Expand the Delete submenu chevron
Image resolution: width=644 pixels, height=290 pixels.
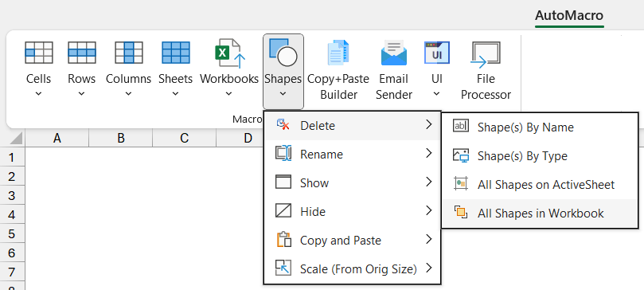coord(429,125)
